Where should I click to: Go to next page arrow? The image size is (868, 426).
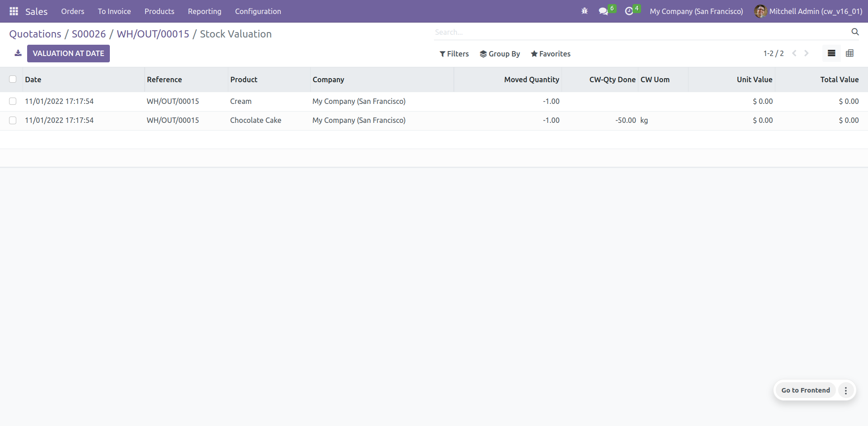pos(806,53)
